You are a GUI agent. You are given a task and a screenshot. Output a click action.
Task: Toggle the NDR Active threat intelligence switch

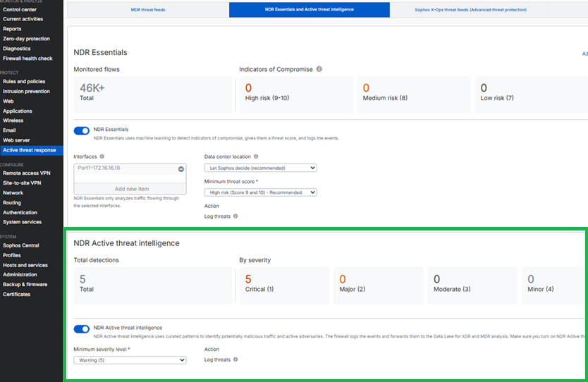tap(82, 328)
